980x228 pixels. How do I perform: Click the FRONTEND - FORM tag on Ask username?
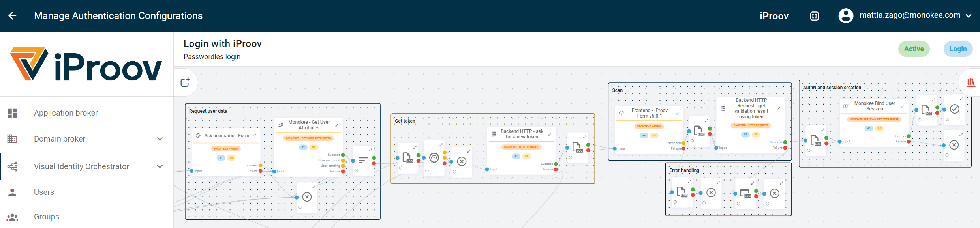point(226,148)
